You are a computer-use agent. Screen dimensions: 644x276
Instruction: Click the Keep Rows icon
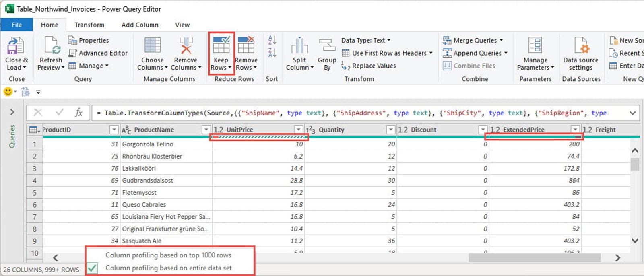(221, 45)
